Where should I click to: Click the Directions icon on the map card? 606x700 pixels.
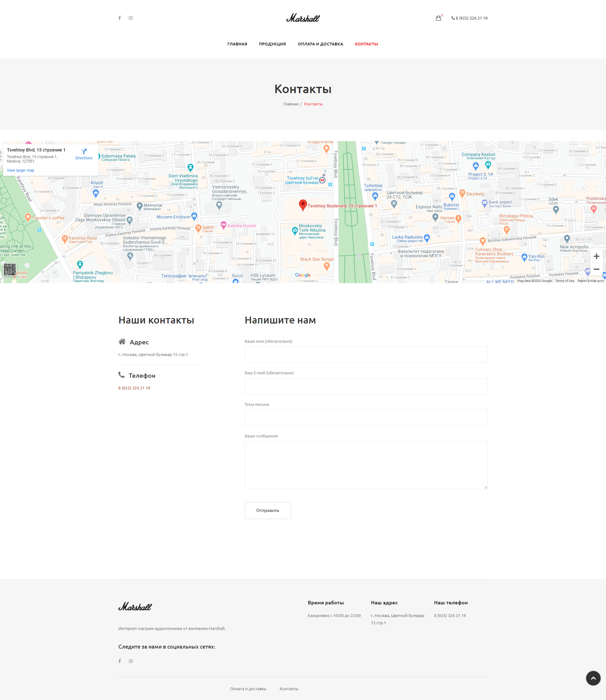tap(84, 151)
